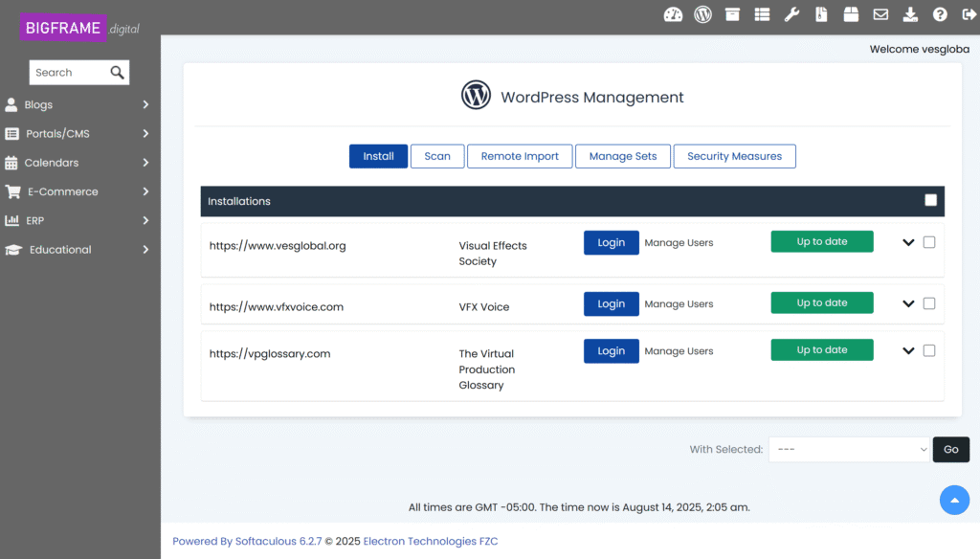980x559 pixels.
Task: Click into the sidebar Search field
Action: (69, 73)
